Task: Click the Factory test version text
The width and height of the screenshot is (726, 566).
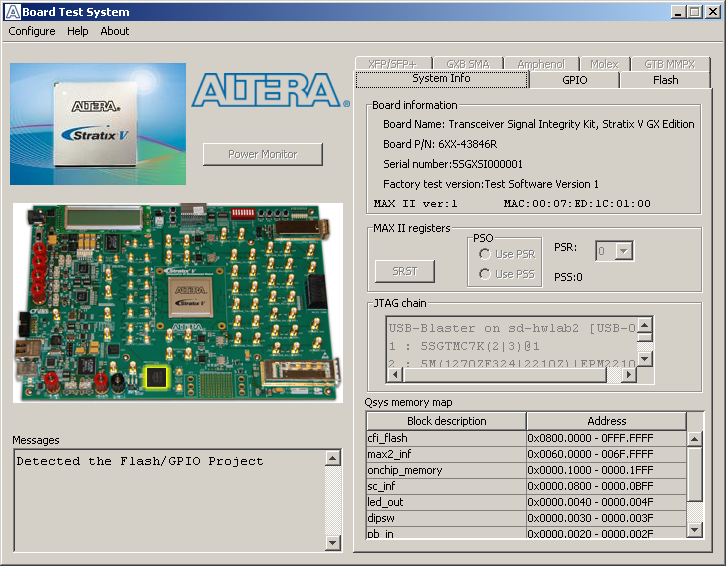Action: pyautogui.click(x=490, y=184)
